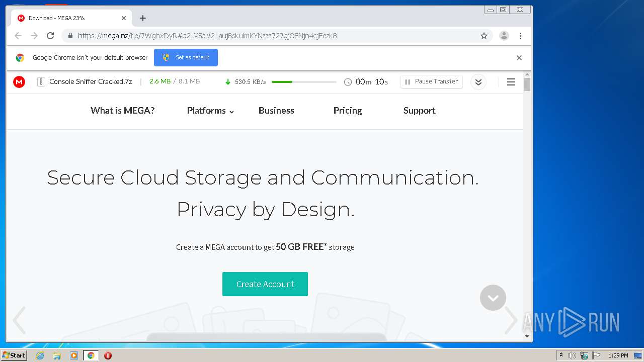
Task: Click the file archive icon beside Console Sniffer Cracked.7z
Action: click(41, 82)
